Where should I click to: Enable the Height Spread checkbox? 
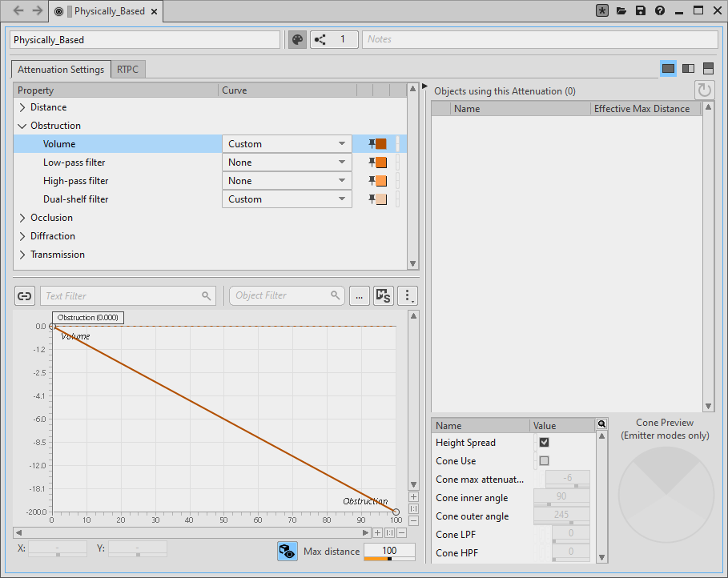544,442
